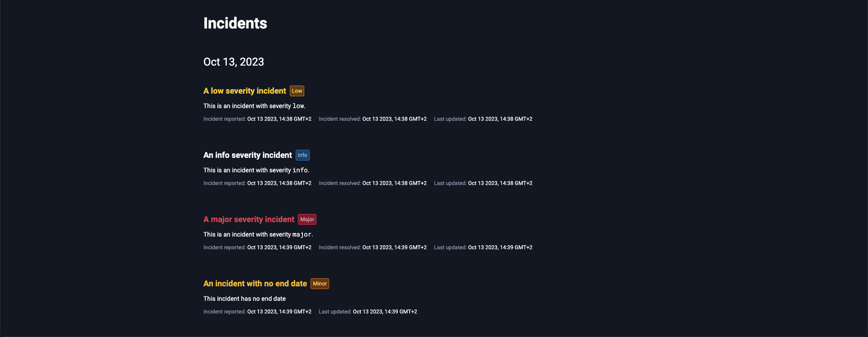
Task: Click the low incident description text
Action: point(254,106)
